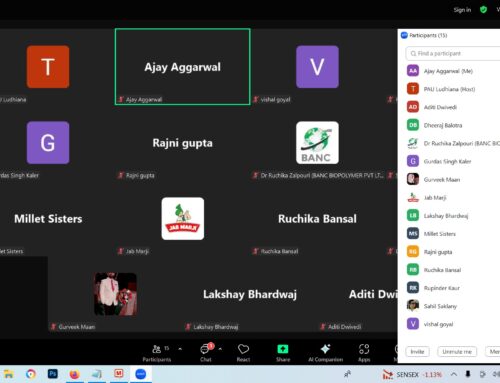Open AI Companion sparkle icon
This screenshot has width=500, height=383.
(x=325, y=353)
